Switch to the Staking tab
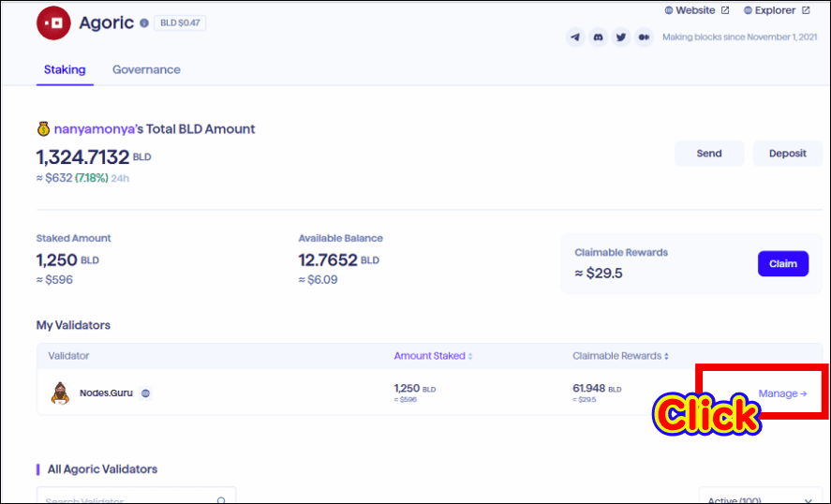Screen dimensions: 831x504 click(x=65, y=70)
